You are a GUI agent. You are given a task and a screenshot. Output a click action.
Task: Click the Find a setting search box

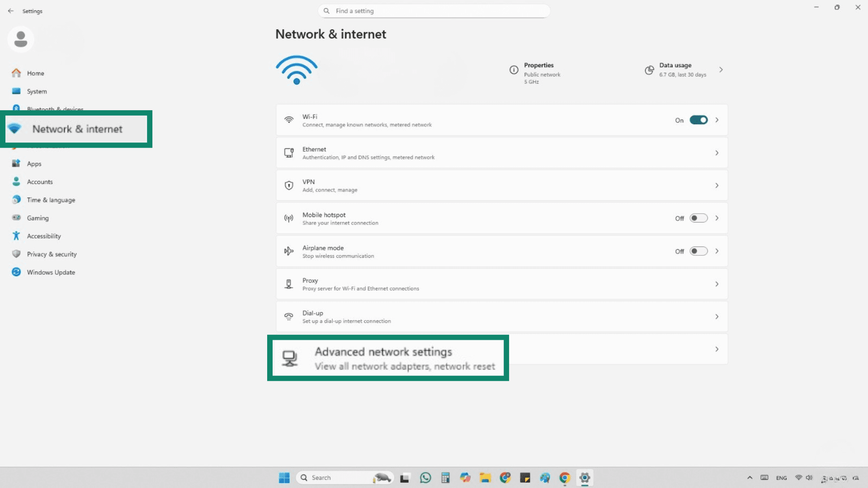point(433,10)
